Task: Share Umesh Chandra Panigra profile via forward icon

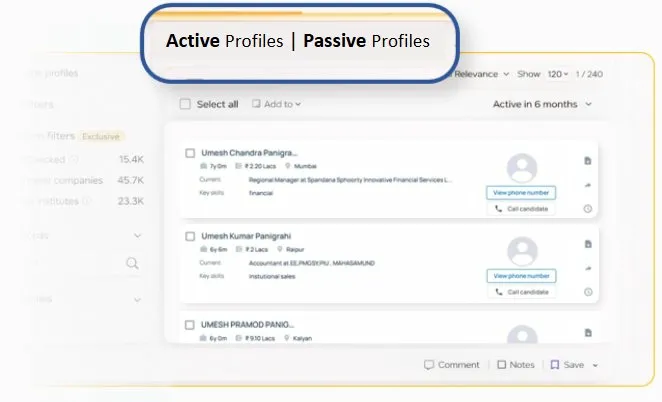Action: coord(588,185)
